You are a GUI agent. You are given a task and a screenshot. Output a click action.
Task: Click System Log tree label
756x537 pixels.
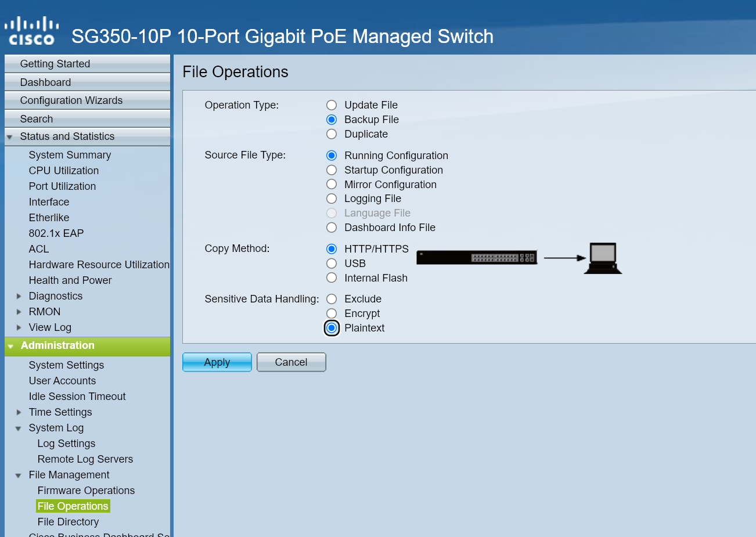tap(56, 428)
